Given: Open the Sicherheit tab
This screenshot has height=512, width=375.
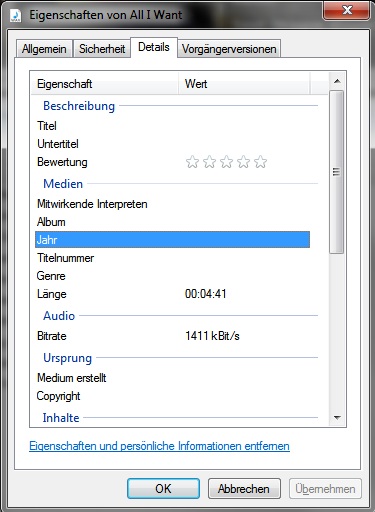Looking at the screenshot, I should [102, 49].
